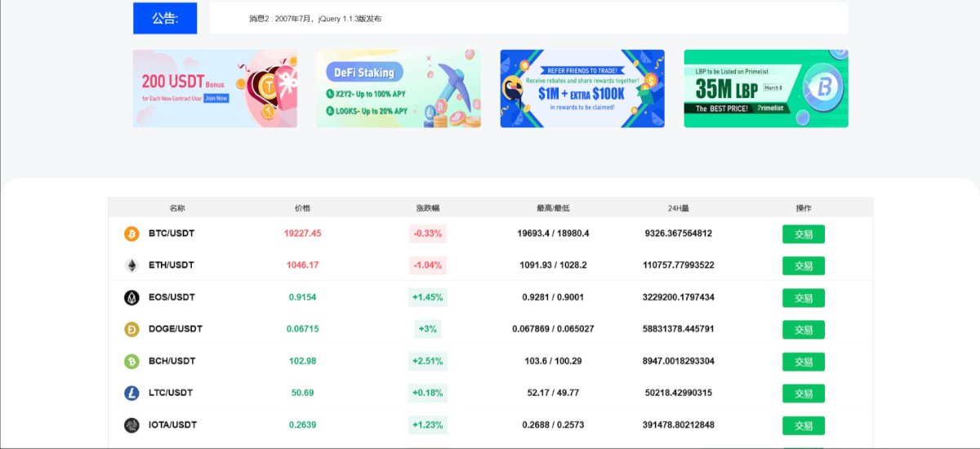The image size is (980, 449).
Task: Click the BCH price 102.98
Action: point(303,361)
